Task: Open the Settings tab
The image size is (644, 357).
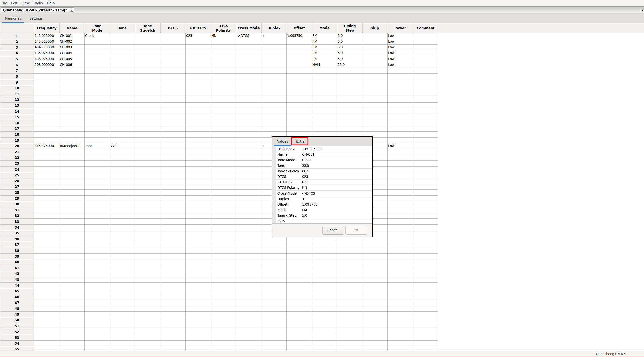Action: tap(36, 18)
